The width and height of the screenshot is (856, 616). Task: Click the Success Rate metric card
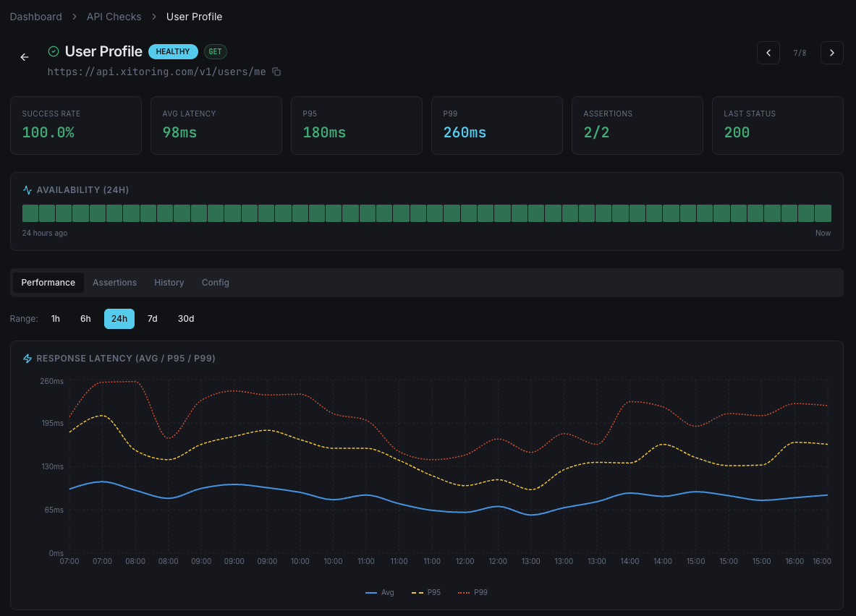pyautogui.click(x=75, y=125)
